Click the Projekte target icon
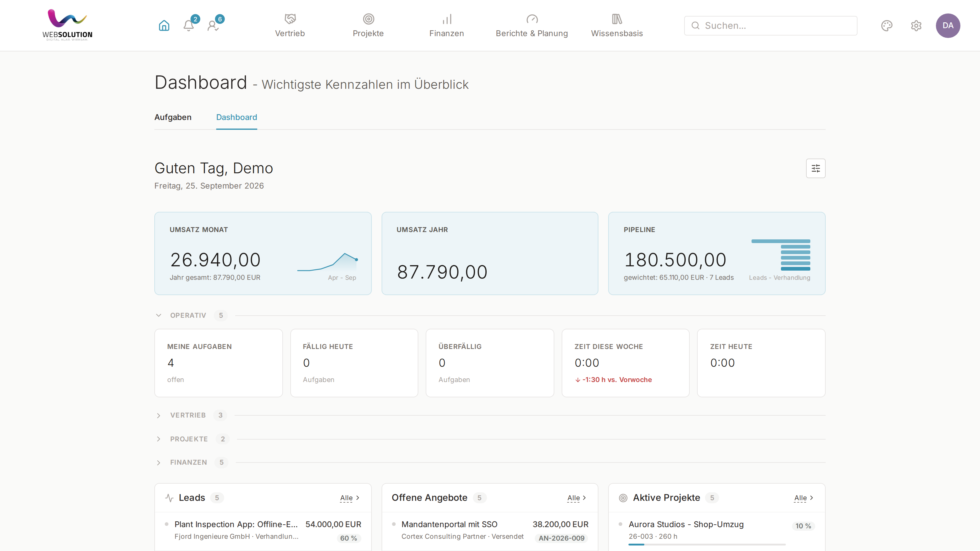This screenshot has width=980, height=551. tap(368, 19)
